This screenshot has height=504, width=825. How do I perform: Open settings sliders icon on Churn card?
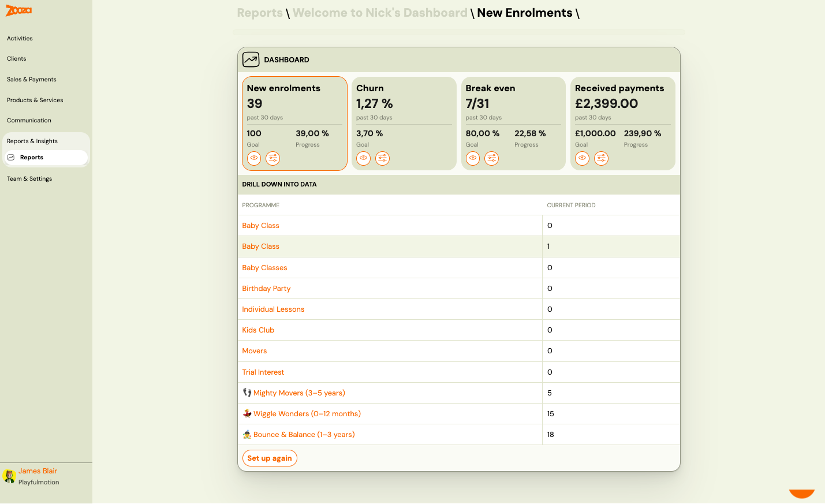click(382, 158)
